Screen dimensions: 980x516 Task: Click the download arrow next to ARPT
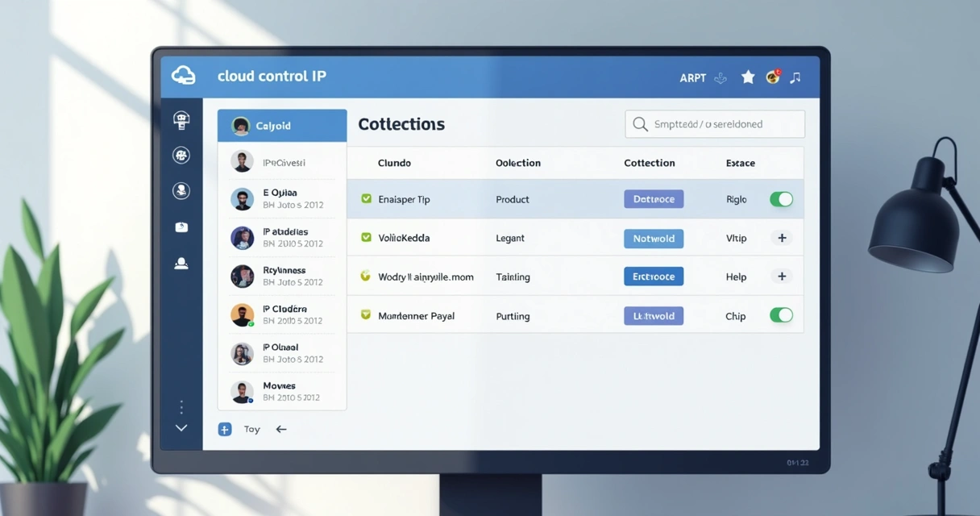coord(721,78)
